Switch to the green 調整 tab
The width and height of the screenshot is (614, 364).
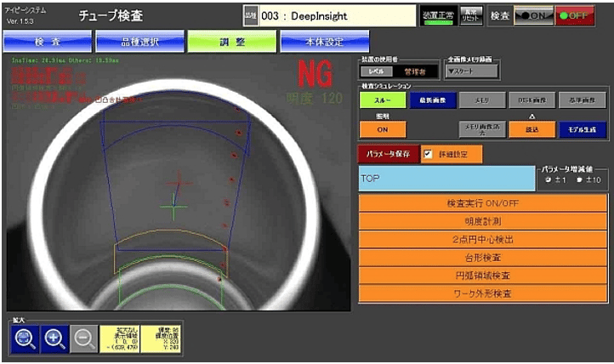232,42
